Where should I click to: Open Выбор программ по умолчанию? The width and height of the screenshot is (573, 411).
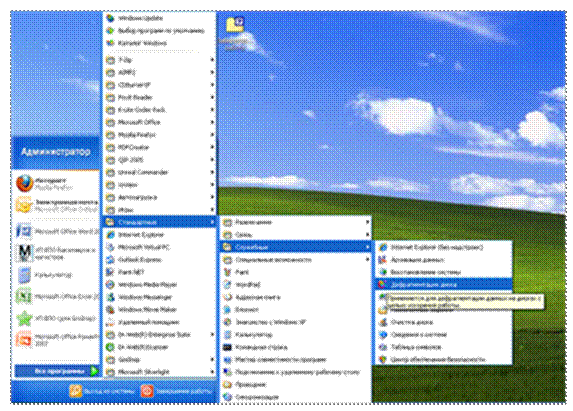coord(159,31)
